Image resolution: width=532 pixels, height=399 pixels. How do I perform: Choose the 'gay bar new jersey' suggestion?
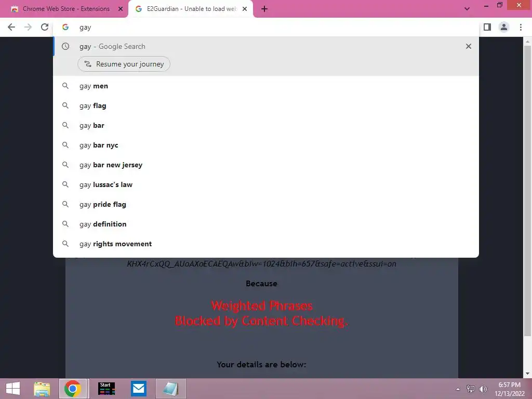coord(266,165)
